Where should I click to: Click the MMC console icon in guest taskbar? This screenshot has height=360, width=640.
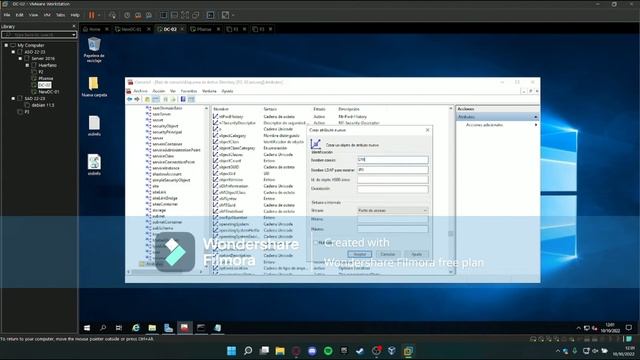coord(185,328)
